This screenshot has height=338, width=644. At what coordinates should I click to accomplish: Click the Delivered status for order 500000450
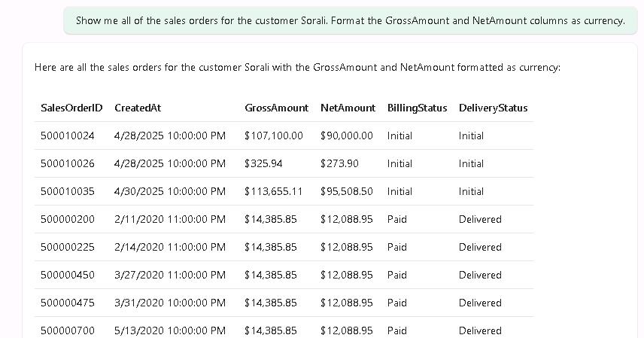coord(480,275)
